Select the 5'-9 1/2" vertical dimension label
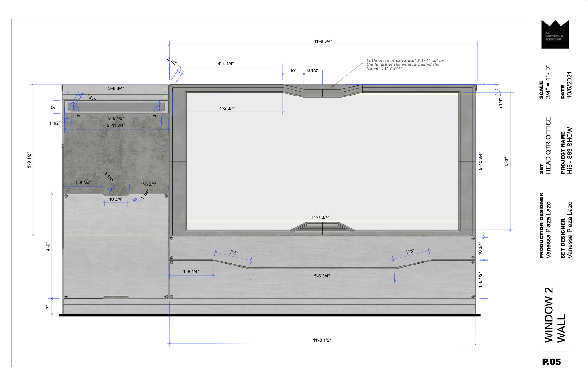The height and width of the screenshot is (380, 588). (x=29, y=160)
